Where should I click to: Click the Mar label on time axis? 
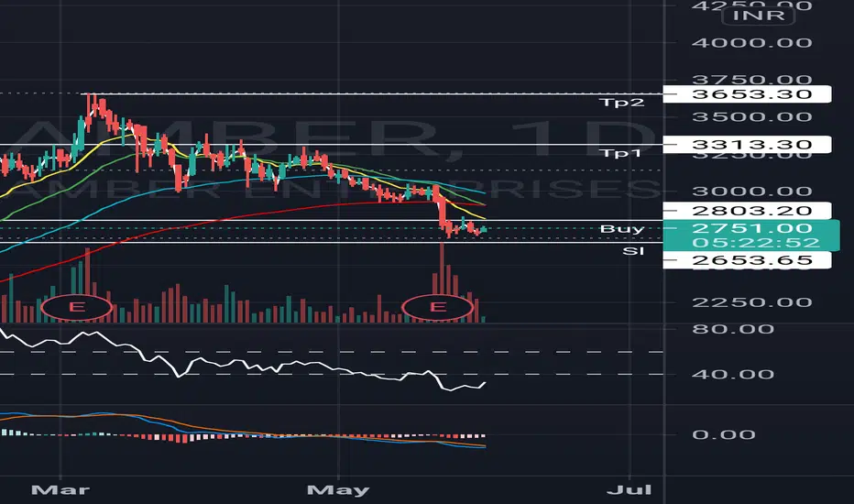point(60,490)
